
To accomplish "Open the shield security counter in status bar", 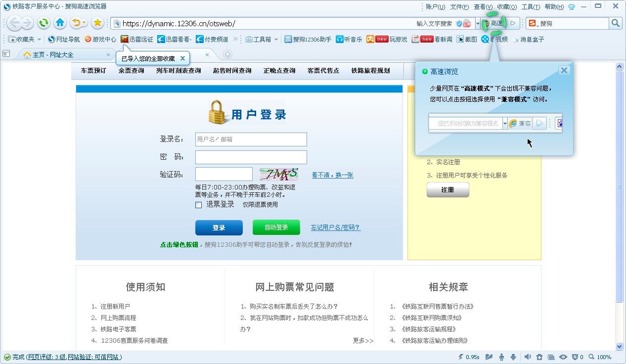I will click(578, 357).
